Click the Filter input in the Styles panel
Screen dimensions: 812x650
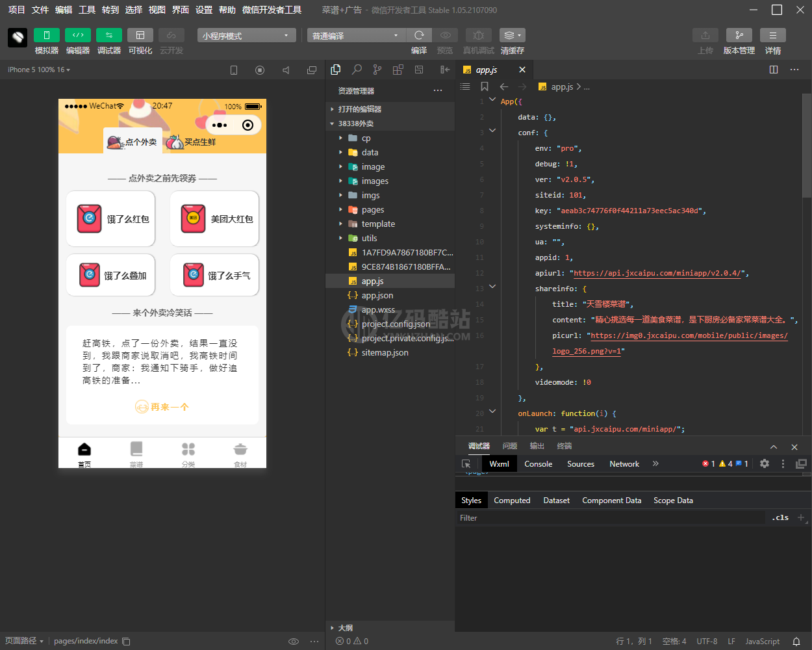pyautogui.click(x=611, y=518)
